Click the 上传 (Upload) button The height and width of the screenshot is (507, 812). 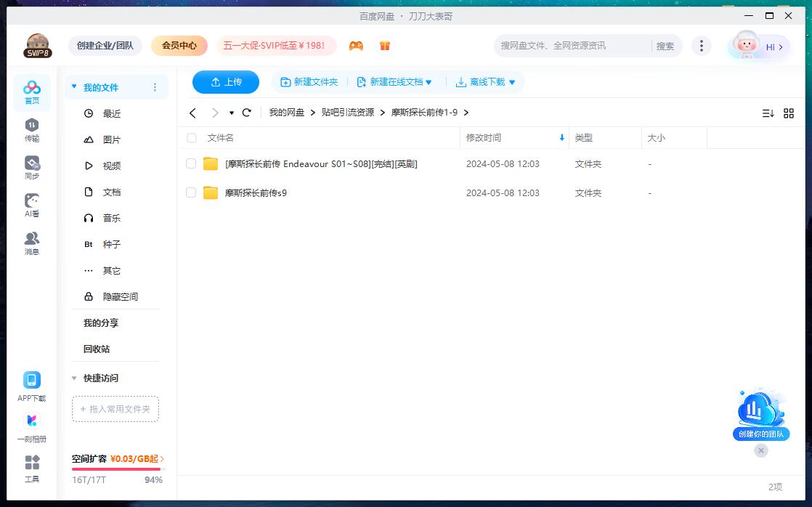pyautogui.click(x=225, y=82)
